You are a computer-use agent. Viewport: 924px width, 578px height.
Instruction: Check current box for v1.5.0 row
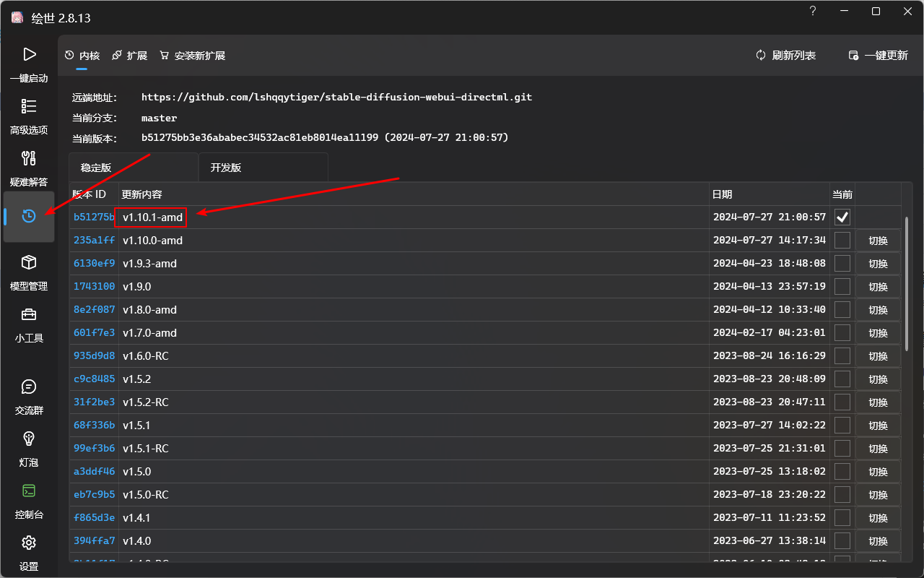tap(842, 471)
